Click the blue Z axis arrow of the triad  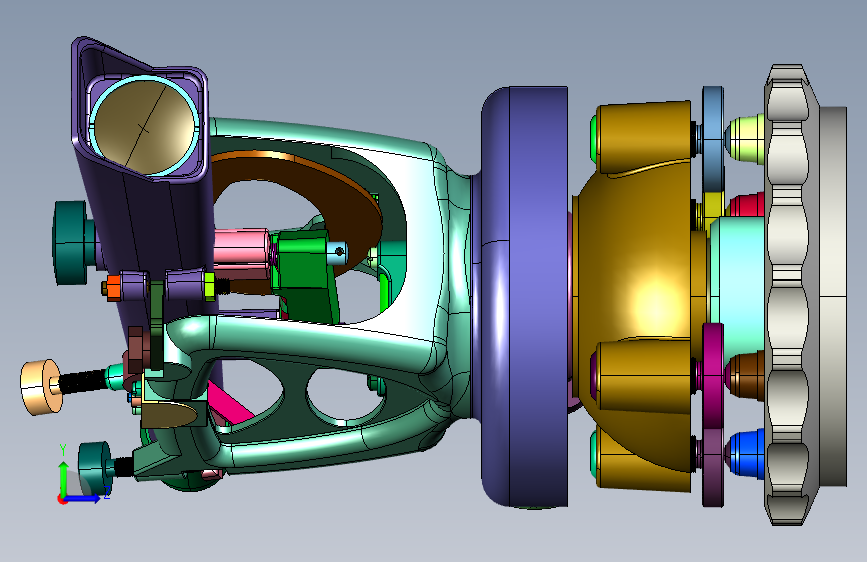click(84, 498)
